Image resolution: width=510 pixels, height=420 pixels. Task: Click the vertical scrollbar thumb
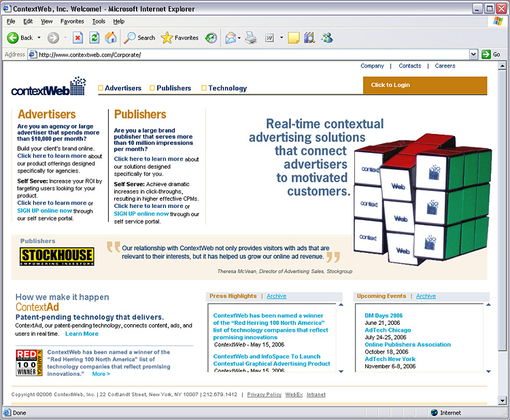(x=503, y=210)
